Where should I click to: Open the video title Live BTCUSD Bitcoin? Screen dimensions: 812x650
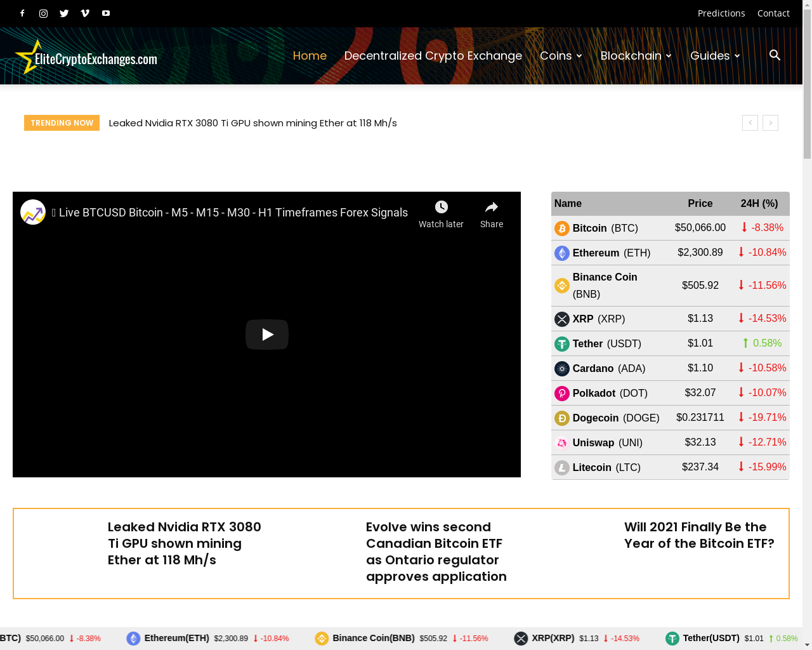pos(230,213)
